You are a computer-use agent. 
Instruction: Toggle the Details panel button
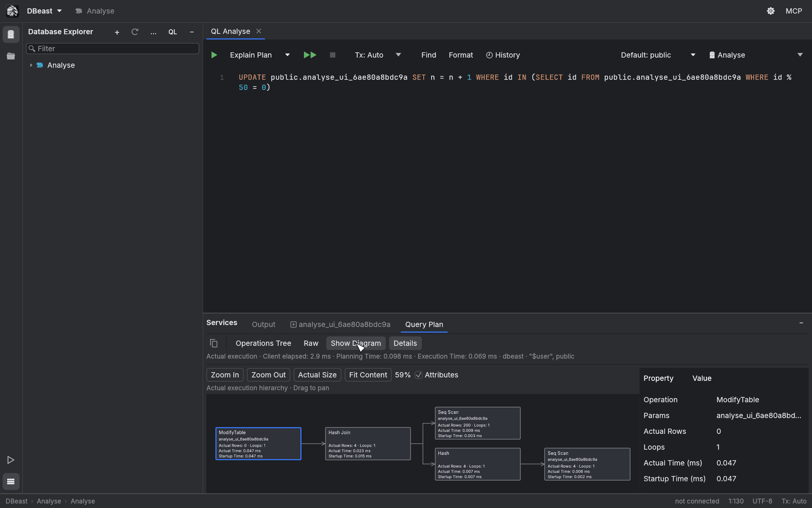pos(405,343)
